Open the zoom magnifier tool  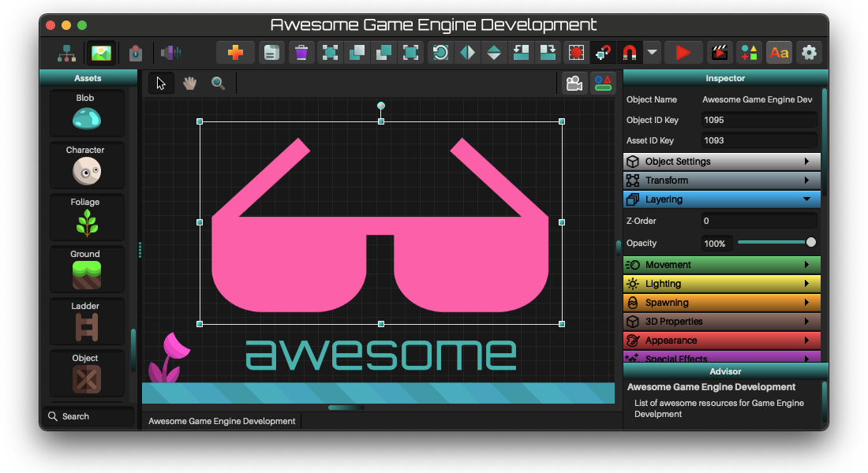(219, 82)
